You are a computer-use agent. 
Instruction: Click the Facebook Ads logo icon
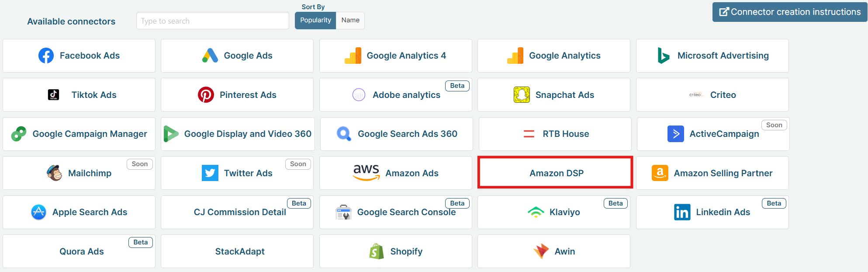tap(46, 56)
